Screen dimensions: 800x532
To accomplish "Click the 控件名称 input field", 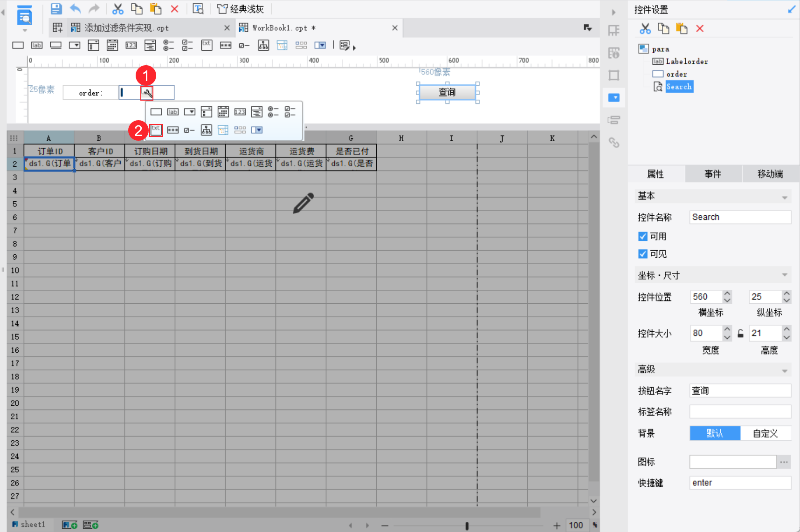I will pos(740,217).
